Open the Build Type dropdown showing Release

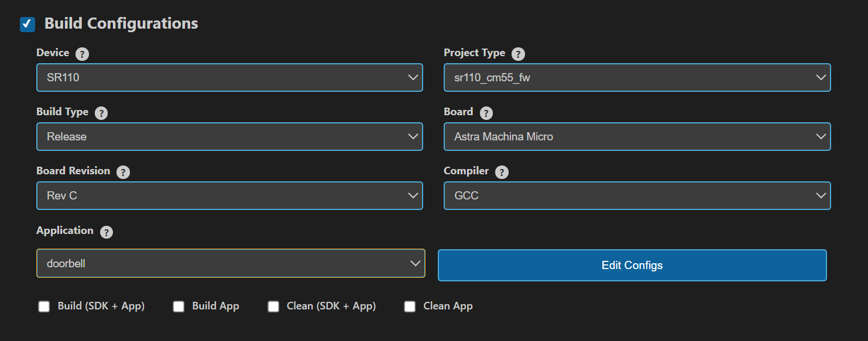229,136
